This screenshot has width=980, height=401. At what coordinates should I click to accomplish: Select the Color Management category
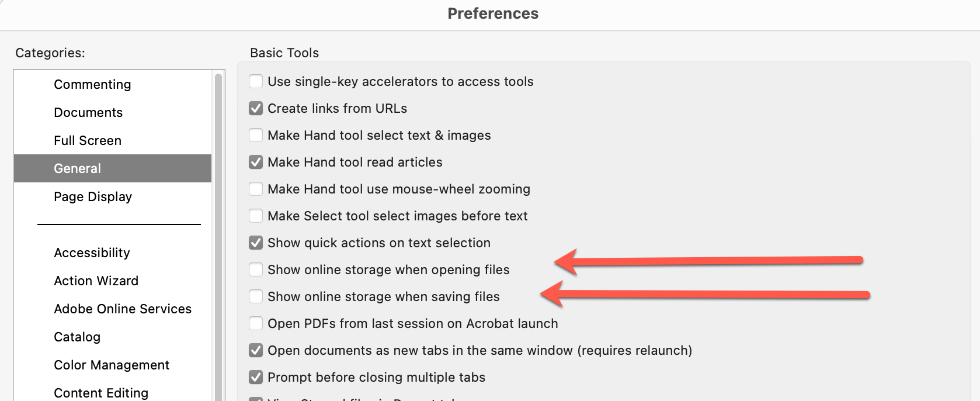coord(112,365)
